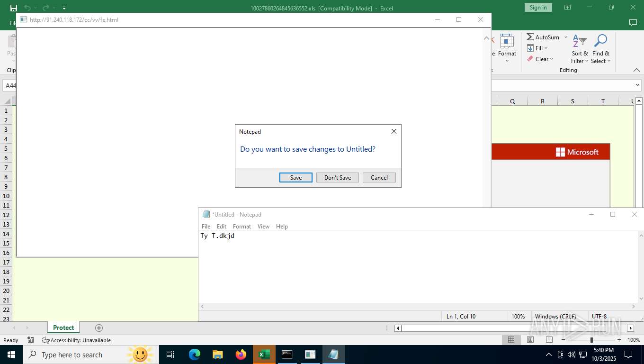644x364 pixels.
Task: Open the Action Center notifications
Action: click(628, 355)
